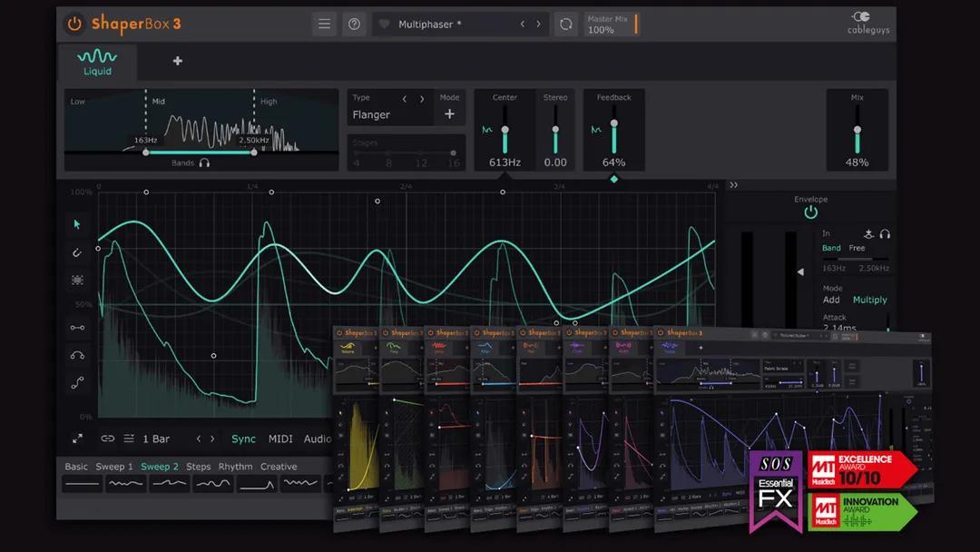This screenshot has width=980, height=552.
Task: Click the Mix slider handle
Action: [x=857, y=130]
